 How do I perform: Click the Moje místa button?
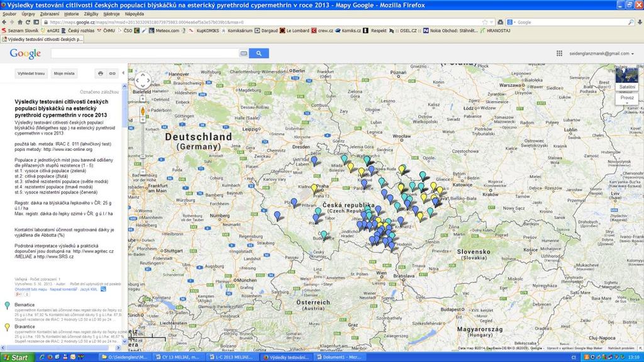tap(64, 74)
